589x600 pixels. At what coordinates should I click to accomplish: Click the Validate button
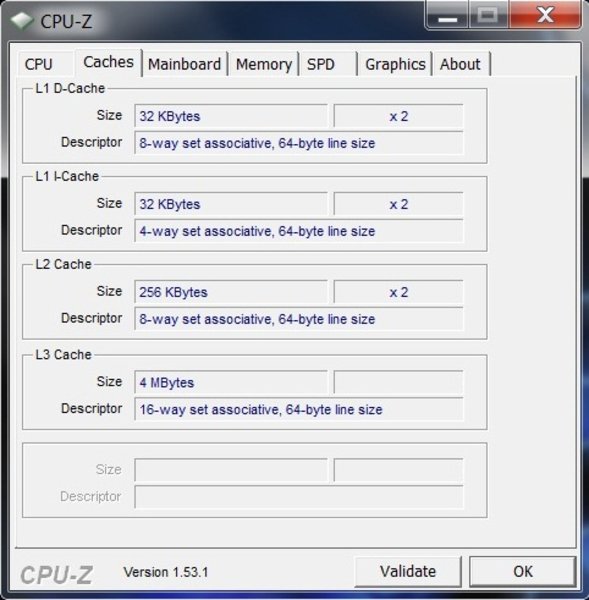click(408, 571)
